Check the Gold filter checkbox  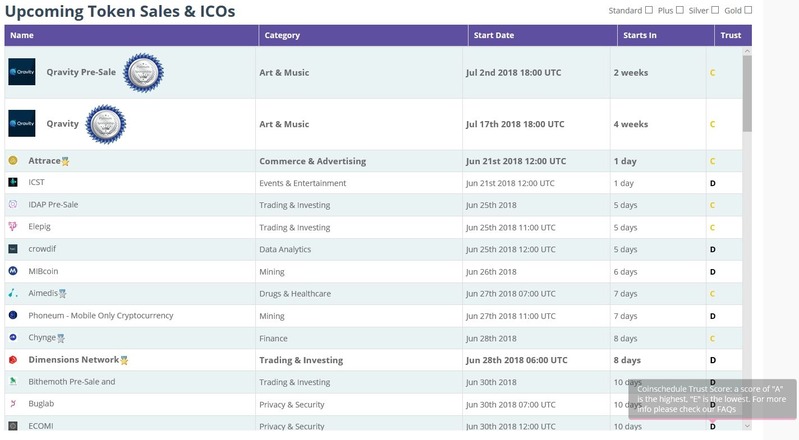coord(748,10)
